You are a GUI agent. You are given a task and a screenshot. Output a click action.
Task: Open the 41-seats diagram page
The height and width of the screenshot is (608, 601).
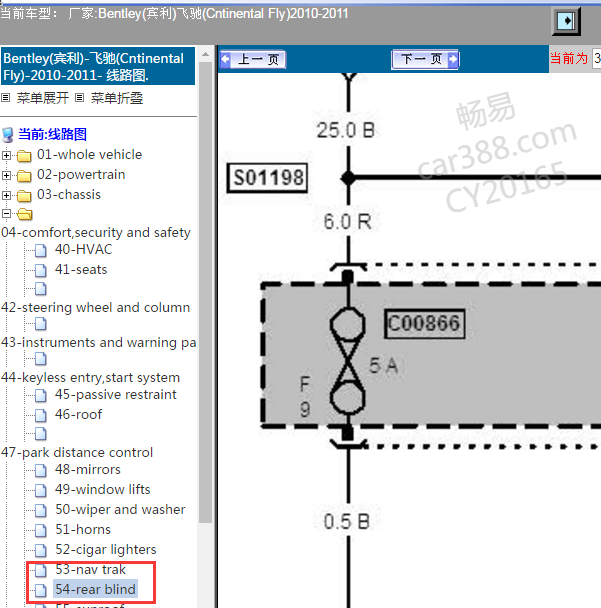[x=81, y=269]
